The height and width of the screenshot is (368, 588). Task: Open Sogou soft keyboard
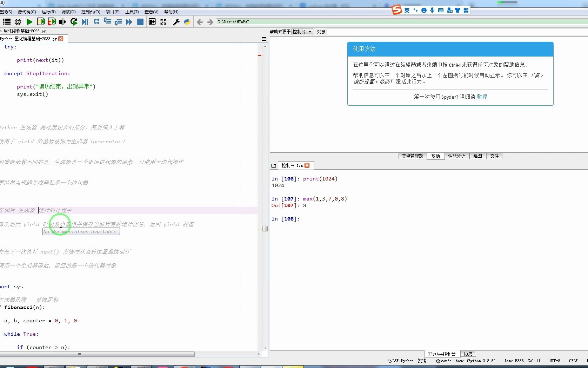click(441, 10)
